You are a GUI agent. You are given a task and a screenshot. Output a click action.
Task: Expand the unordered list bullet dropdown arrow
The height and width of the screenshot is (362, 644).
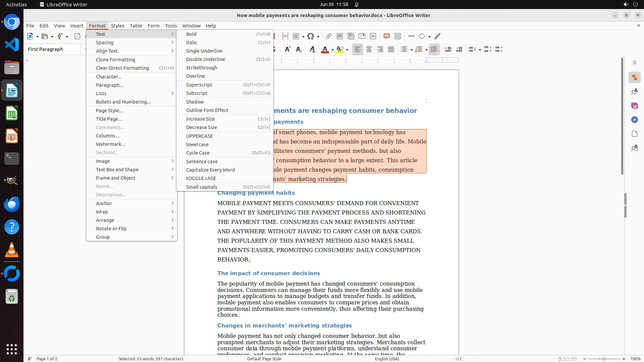[412, 50]
